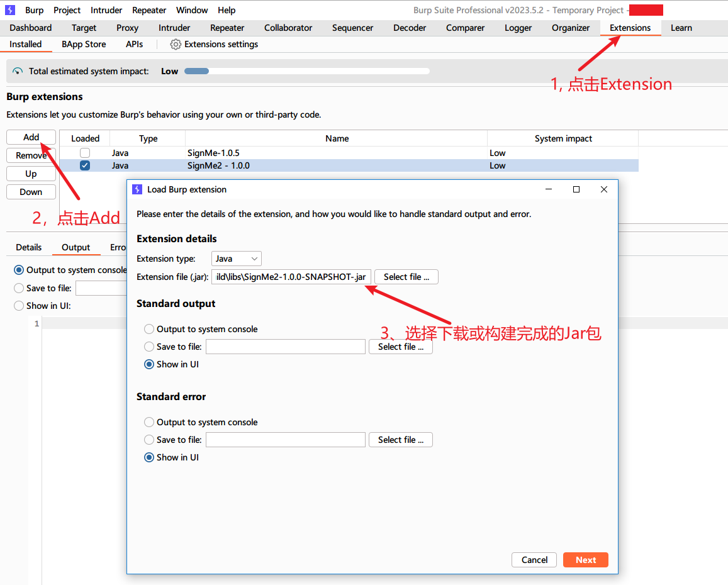Click the system impact gauge icon

(17, 71)
